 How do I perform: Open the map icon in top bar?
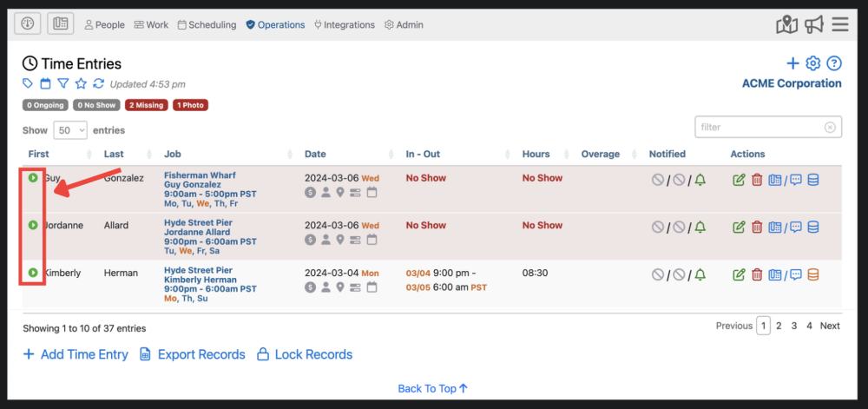786,24
